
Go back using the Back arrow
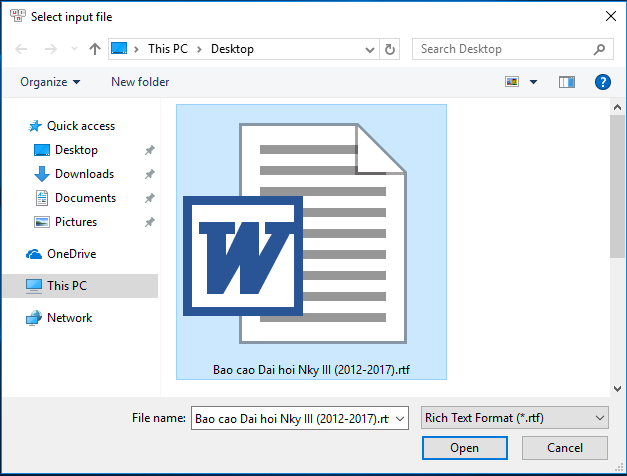(21, 49)
